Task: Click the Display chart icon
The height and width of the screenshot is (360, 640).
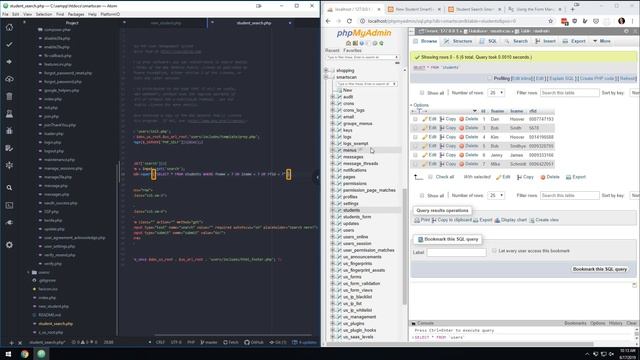Action: click(x=497, y=220)
